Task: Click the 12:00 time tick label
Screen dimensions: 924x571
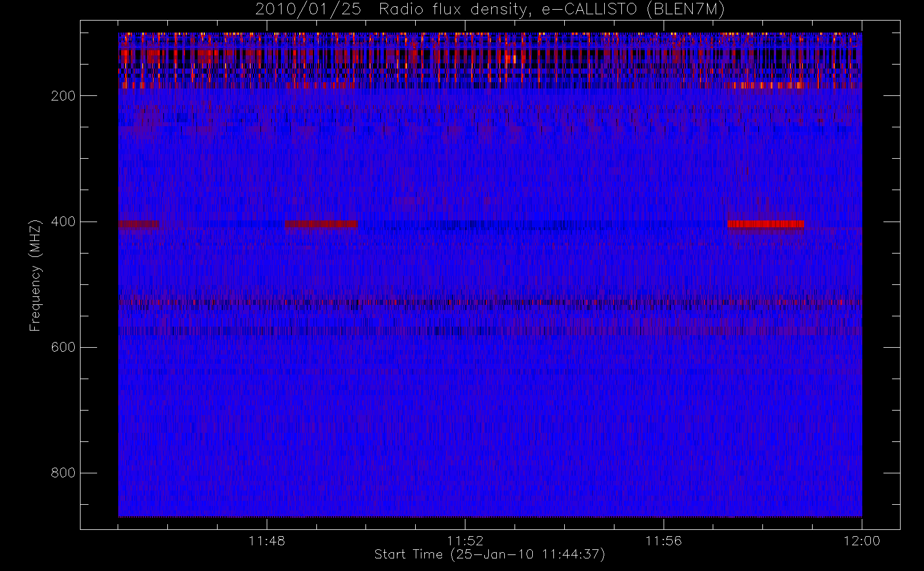Action: (x=862, y=541)
